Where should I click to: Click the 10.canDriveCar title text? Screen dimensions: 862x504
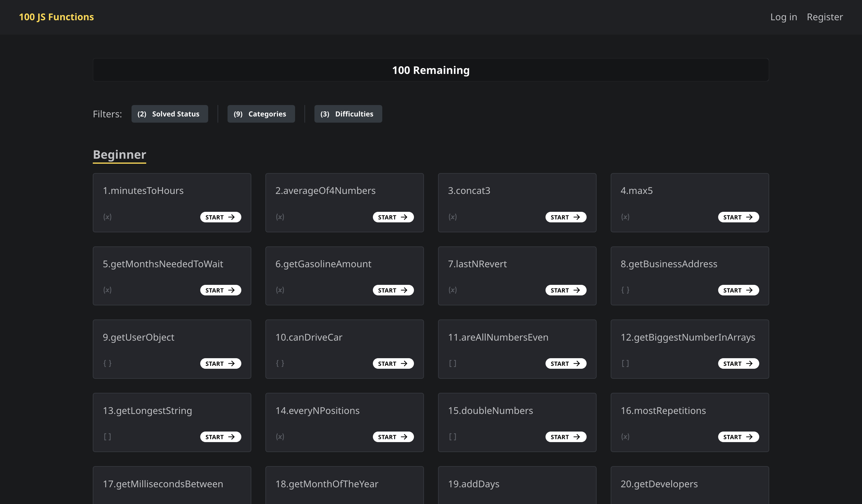click(x=309, y=337)
